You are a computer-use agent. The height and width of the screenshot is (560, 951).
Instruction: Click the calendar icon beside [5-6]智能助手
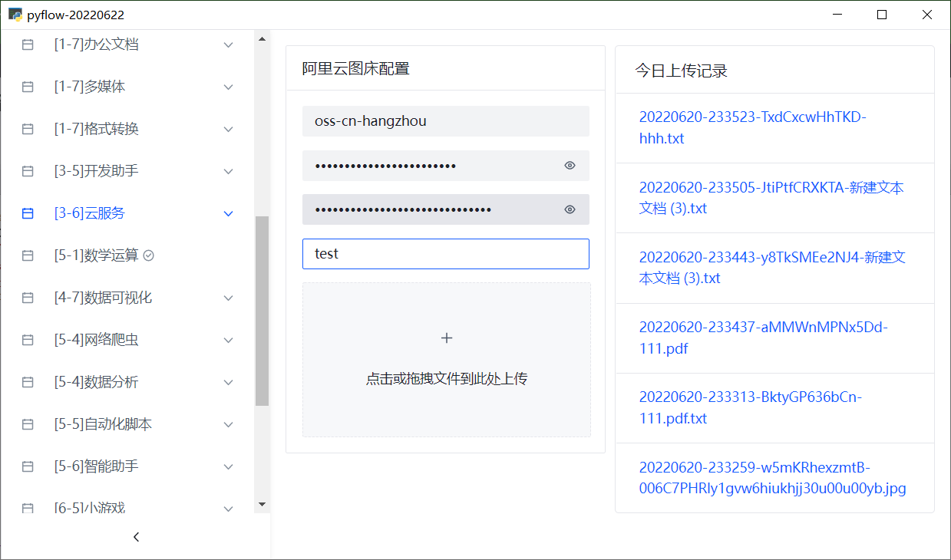[28, 467]
